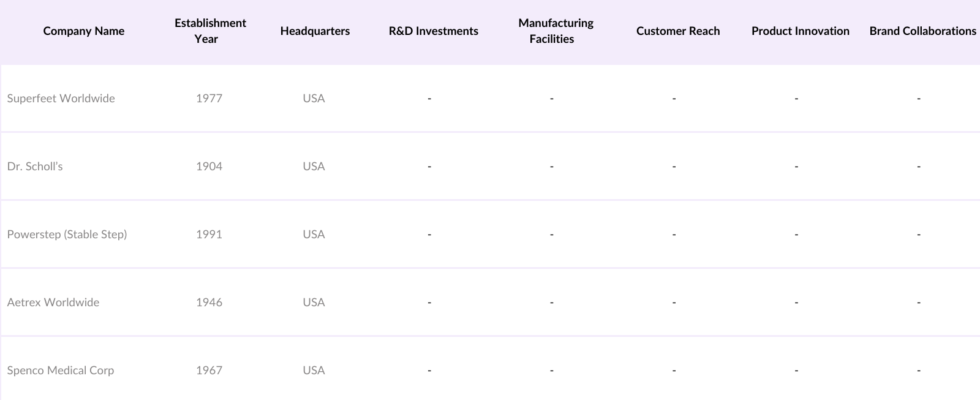The image size is (980, 400).
Task: Select the Superfeet Worldwide company name
Action: (x=61, y=99)
